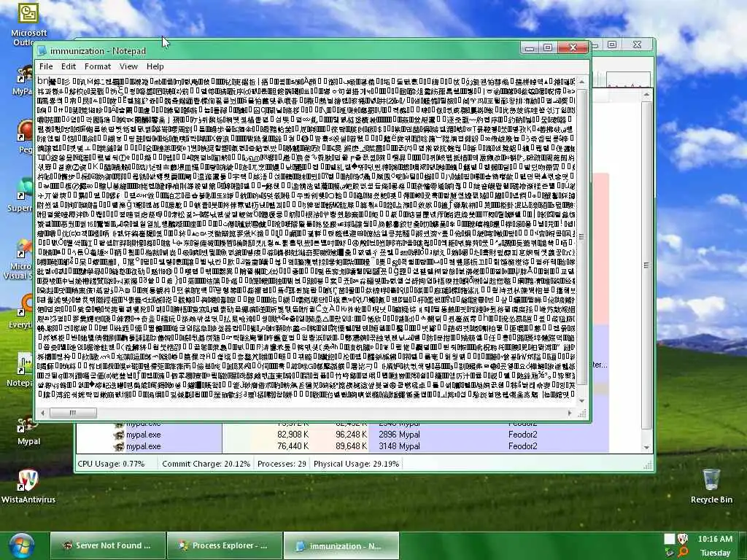Open the Format menu in Notepad
Viewport: 747px width, 560px height.
coord(98,66)
